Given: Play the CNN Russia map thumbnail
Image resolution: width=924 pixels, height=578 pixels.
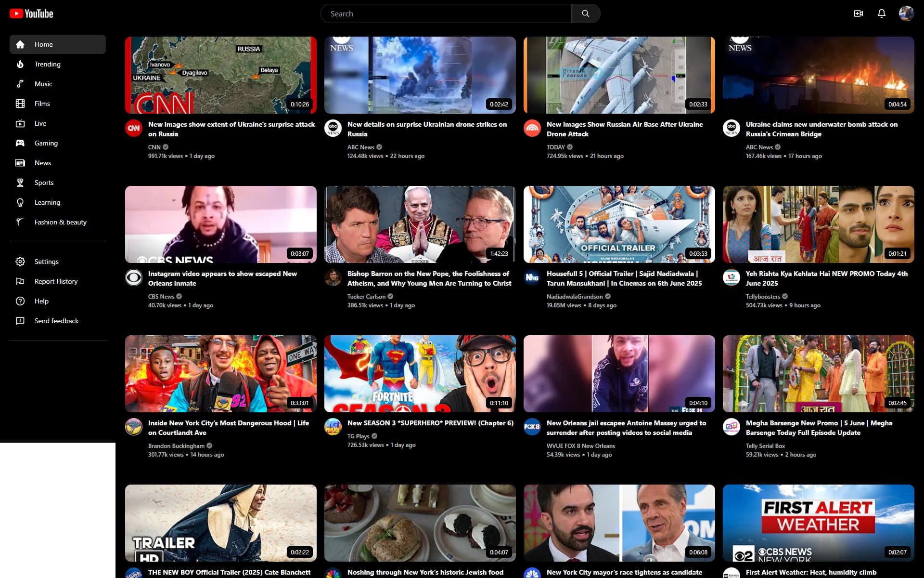Looking at the screenshot, I should click(x=221, y=75).
